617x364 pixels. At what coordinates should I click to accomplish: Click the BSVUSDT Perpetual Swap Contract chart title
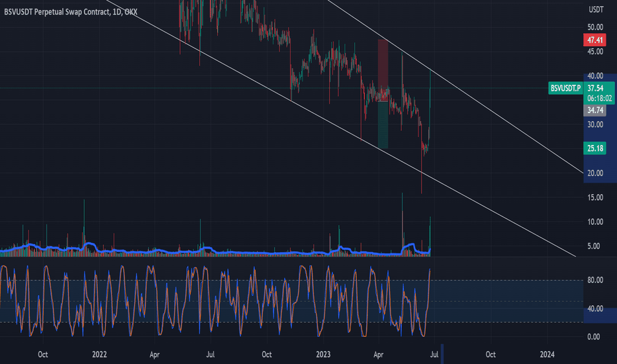point(71,12)
